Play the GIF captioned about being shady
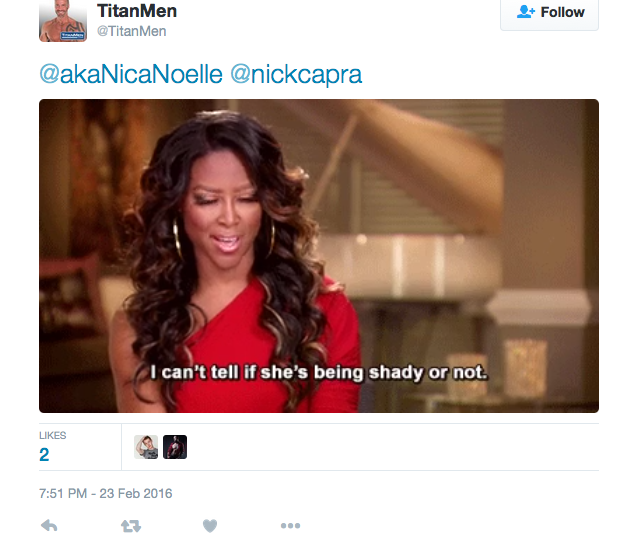636x545 pixels. (319, 256)
